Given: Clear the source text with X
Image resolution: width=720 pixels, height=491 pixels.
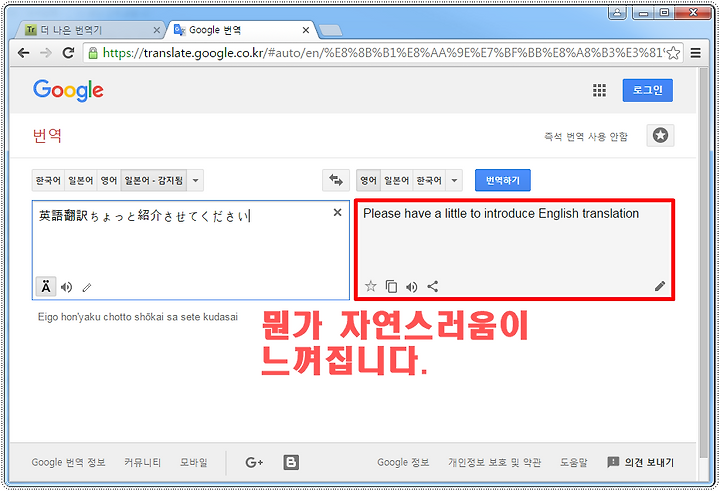Looking at the screenshot, I should click(x=338, y=212).
